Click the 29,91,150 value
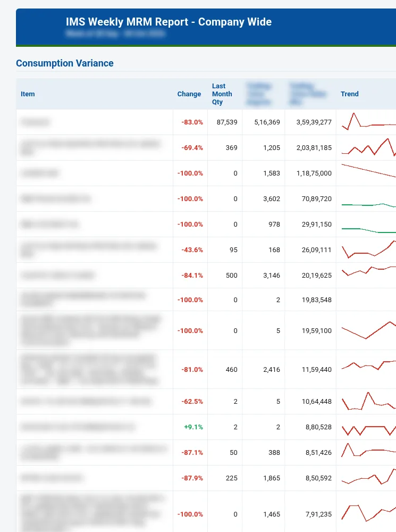Viewport: 396px width, 532px height. pyautogui.click(x=317, y=224)
